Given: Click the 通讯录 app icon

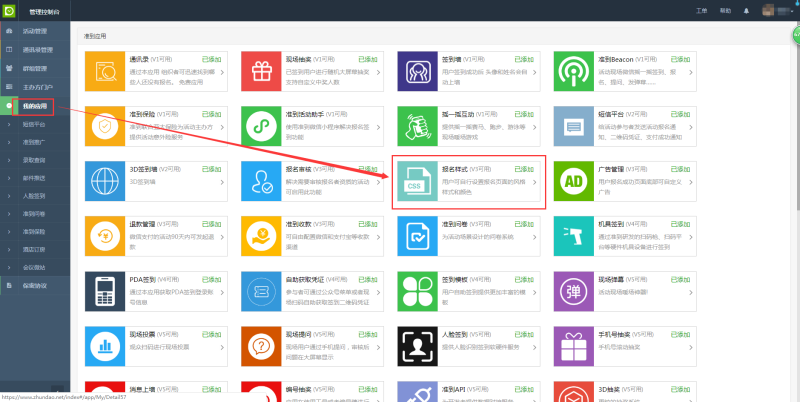Looking at the screenshot, I should tap(104, 72).
